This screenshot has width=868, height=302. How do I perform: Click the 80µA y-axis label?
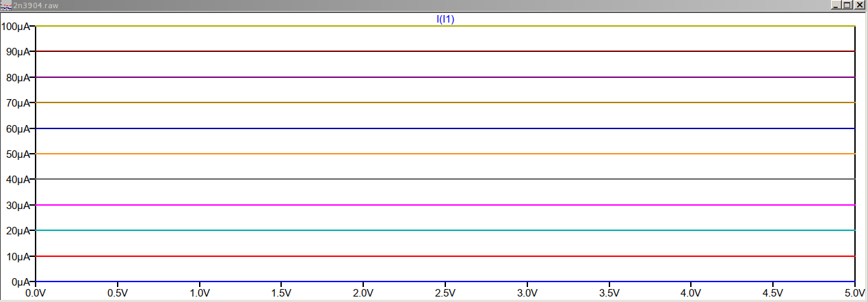[18, 78]
